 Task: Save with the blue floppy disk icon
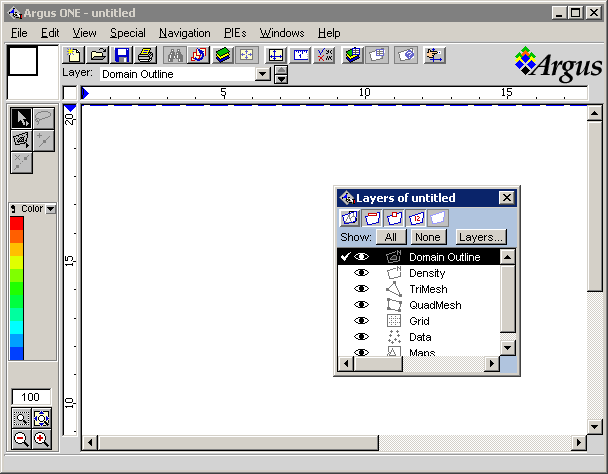coord(122,55)
